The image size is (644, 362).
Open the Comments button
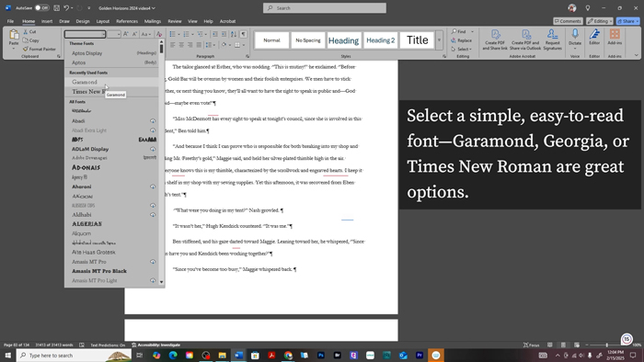[568, 21]
